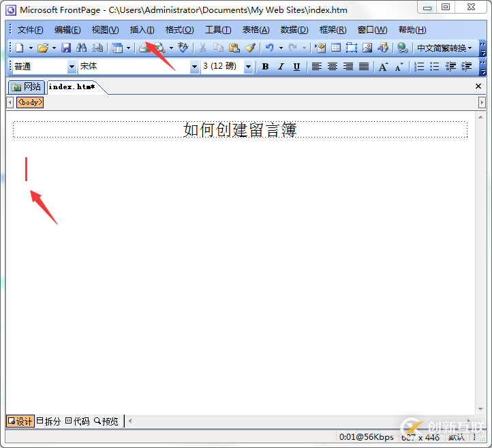Screen dimensions: 492x448
Task: Expand the New page dropdown arrow
Action: (31, 48)
